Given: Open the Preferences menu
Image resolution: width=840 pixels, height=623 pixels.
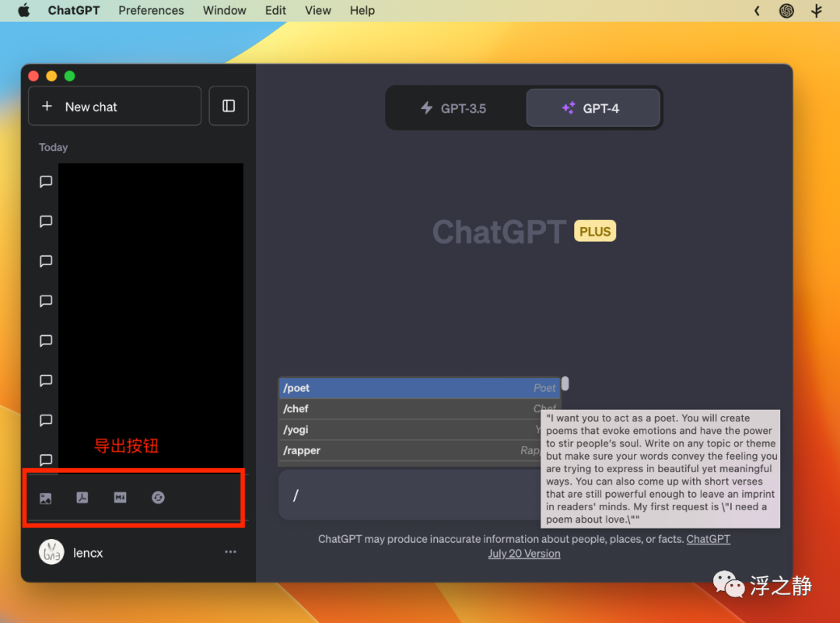Looking at the screenshot, I should click(151, 10).
